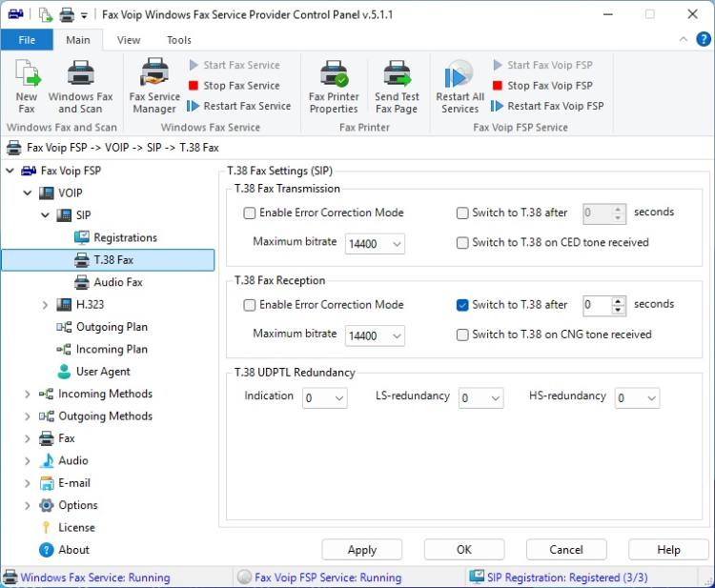715x588 pixels.
Task: Open Windows Fax and Scan
Action: 80,74
